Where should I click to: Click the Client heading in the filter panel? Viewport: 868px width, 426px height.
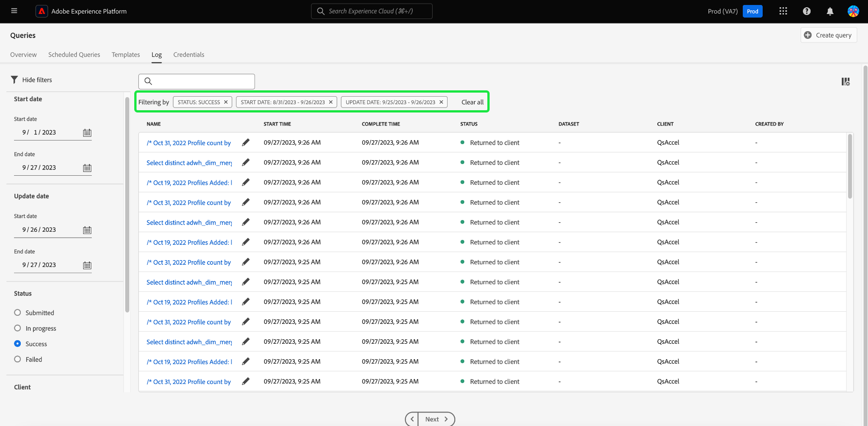tap(22, 387)
